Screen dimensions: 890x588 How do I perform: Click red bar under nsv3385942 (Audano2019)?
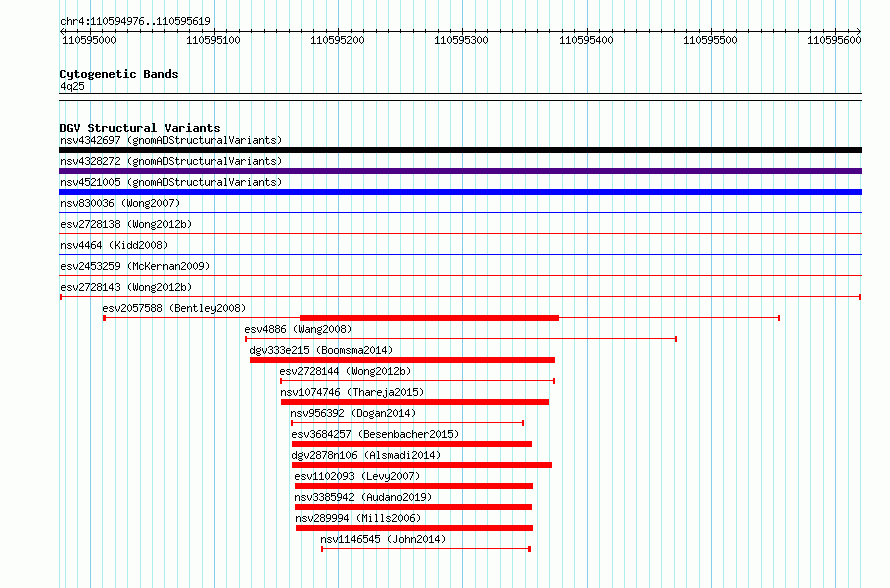point(414,507)
